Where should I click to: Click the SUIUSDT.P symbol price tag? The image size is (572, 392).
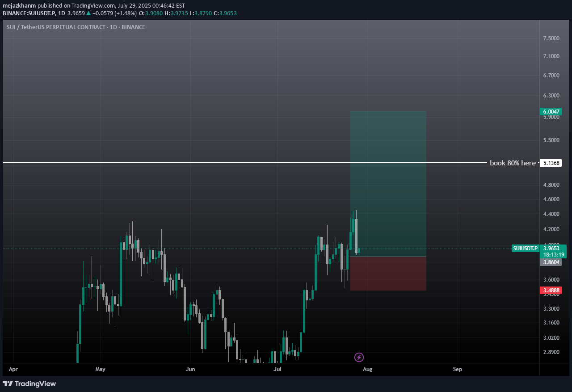[525, 248]
